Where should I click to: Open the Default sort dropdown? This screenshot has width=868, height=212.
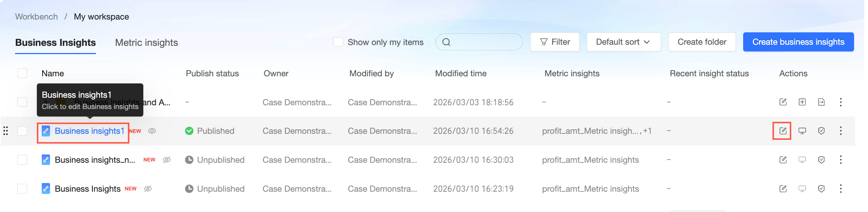point(623,42)
